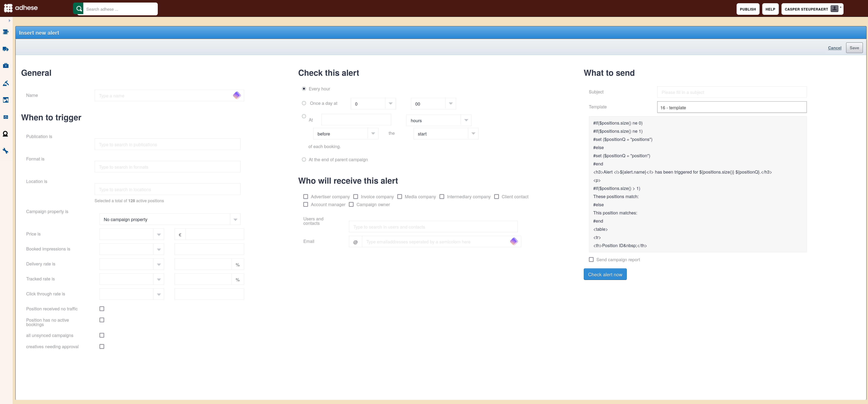Click the wrench tools icon in sidebar

[5, 151]
